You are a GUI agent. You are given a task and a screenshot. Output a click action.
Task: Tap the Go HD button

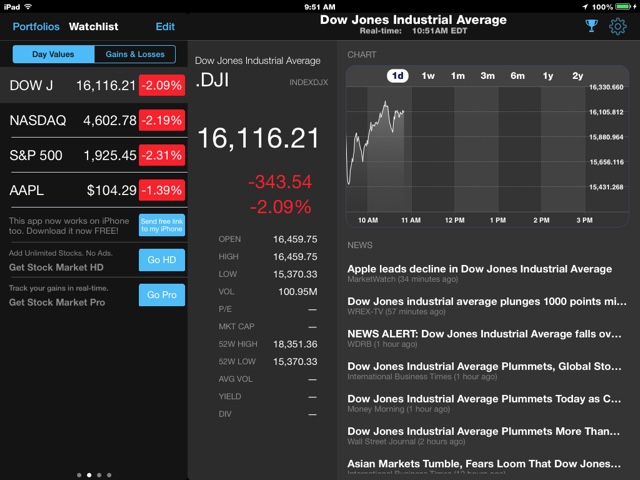click(162, 260)
